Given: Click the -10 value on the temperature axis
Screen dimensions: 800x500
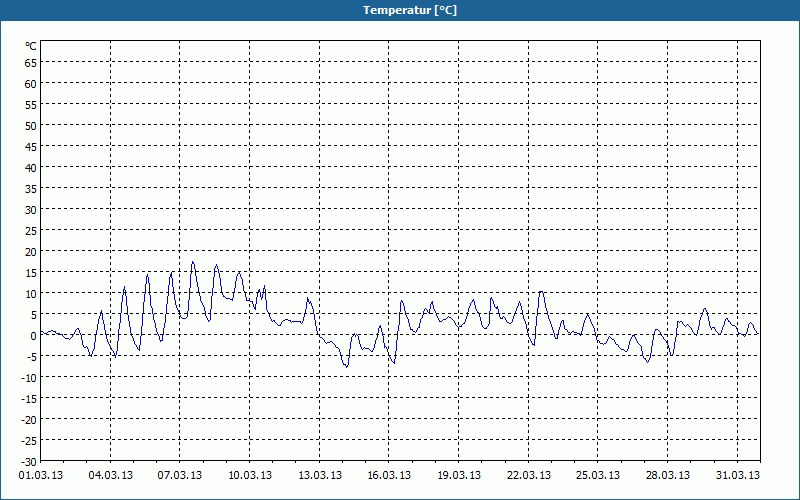Looking at the screenshot, I should point(29,378).
